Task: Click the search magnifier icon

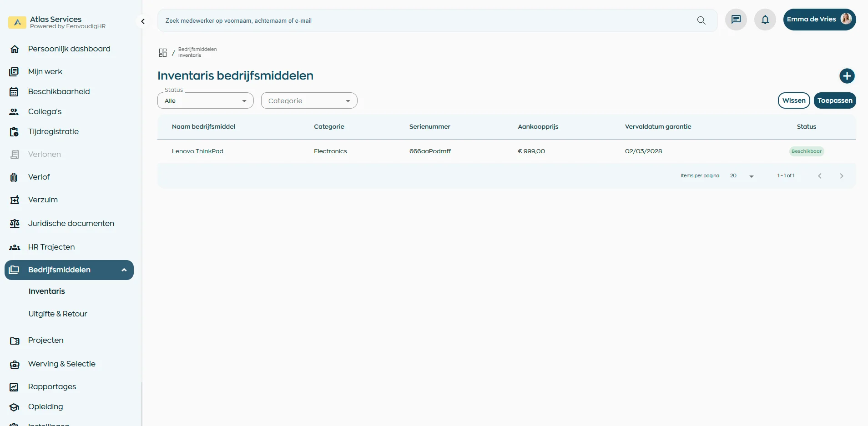Action: pyautogui.click(x=701, y=20)
